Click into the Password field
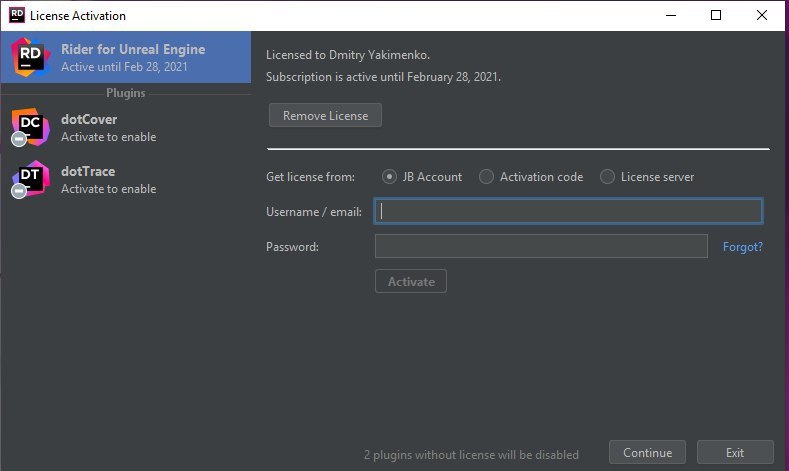Viewport: 789px width, 471px height. coord(541,246)
